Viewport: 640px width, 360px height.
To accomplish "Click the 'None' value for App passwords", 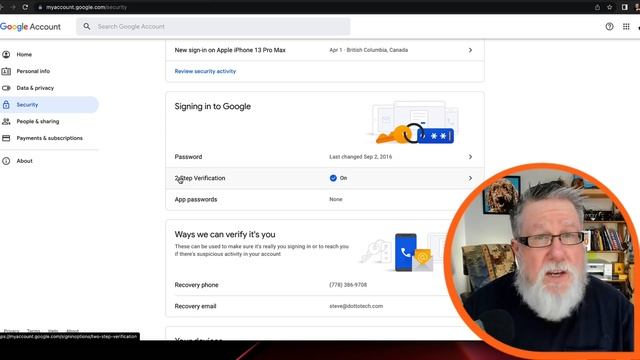I will 336,199.
